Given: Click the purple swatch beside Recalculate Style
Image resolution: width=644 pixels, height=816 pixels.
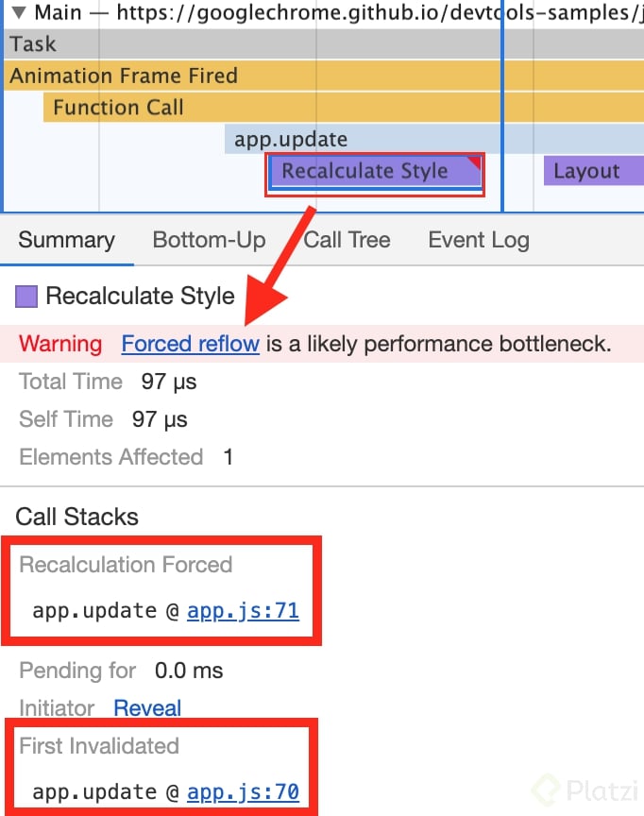Looking at the screenshot, I should click(x=26, y=297).
